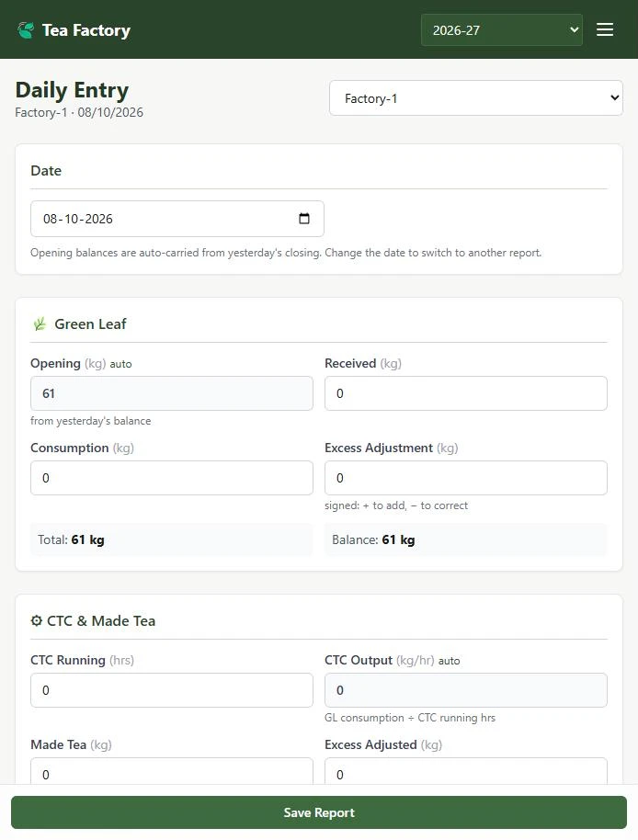Click the 'Daily Entry' page heading

pyautogui.click(x=72, y=90)
